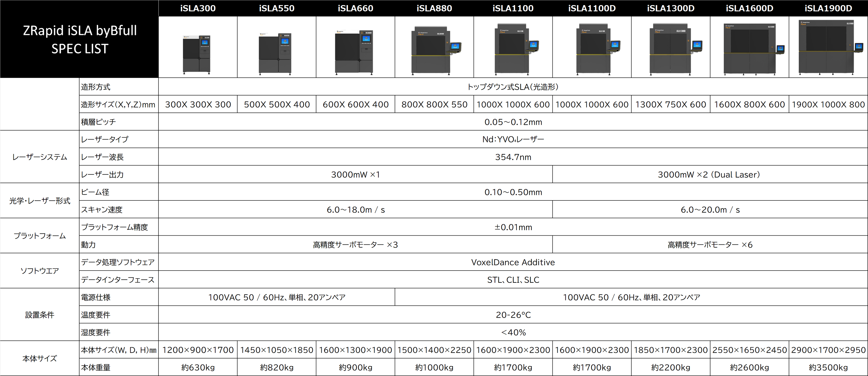This screenshot has height=376, width=868.
Task: Click the 3000mW ×2 (Dual Laser) cell
Action: tap(709, 174)
